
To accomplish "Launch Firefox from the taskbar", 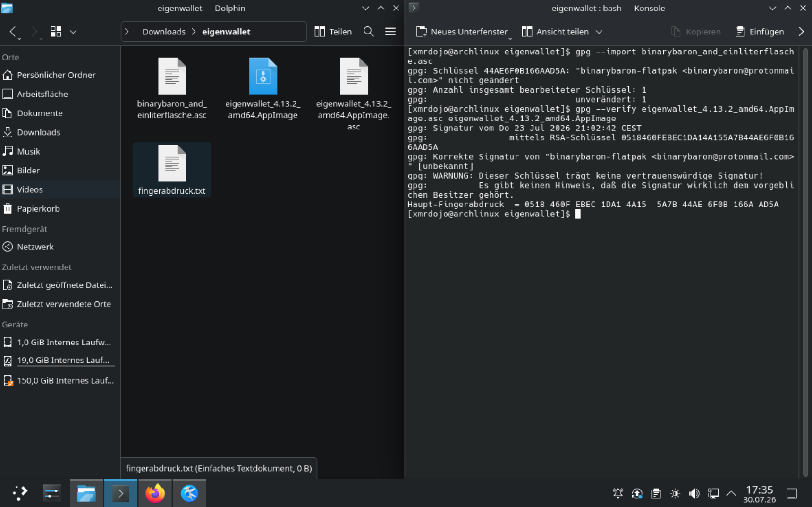I will coord(155,493).
